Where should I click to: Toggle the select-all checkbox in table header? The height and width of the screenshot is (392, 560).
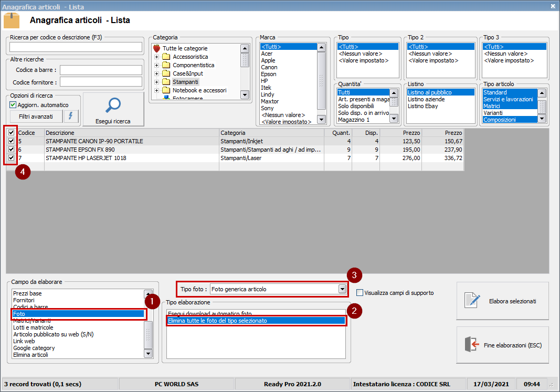click(x=11, y=132)
